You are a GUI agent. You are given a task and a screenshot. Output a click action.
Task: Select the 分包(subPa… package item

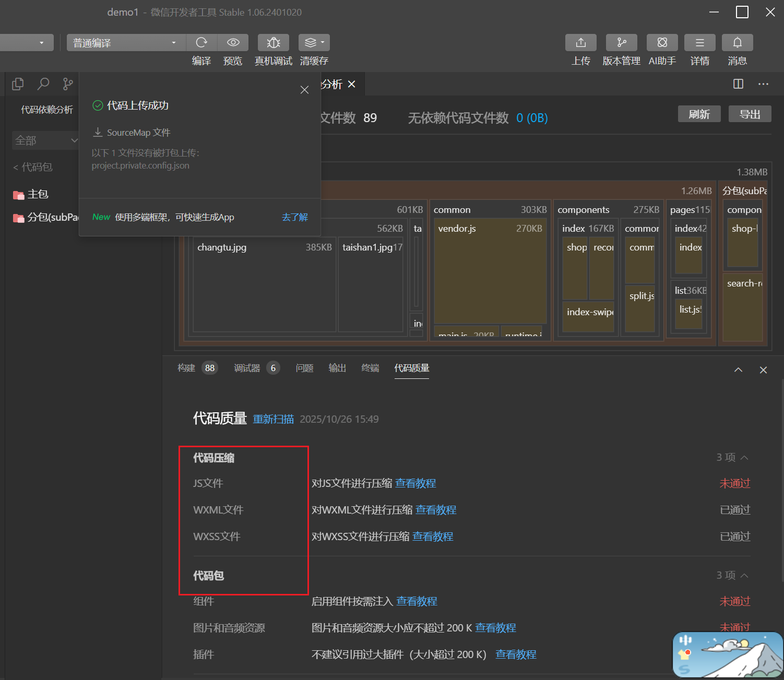click(46, 217)
